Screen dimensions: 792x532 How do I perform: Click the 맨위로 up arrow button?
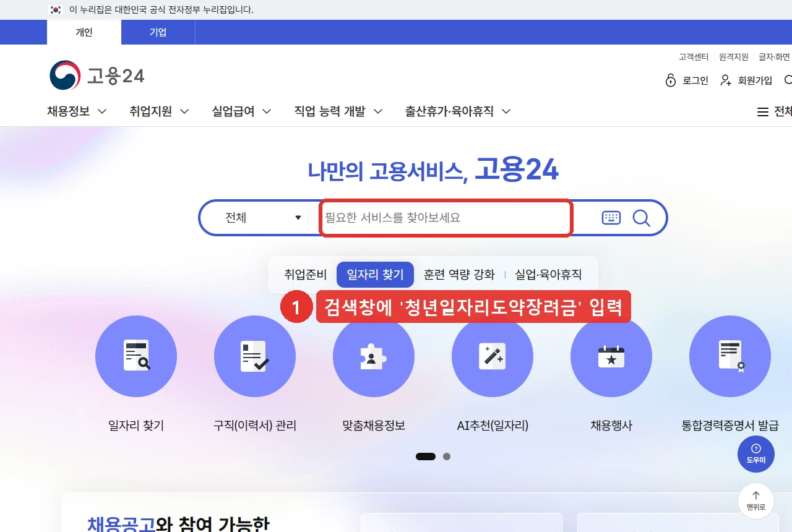point(756,501)
